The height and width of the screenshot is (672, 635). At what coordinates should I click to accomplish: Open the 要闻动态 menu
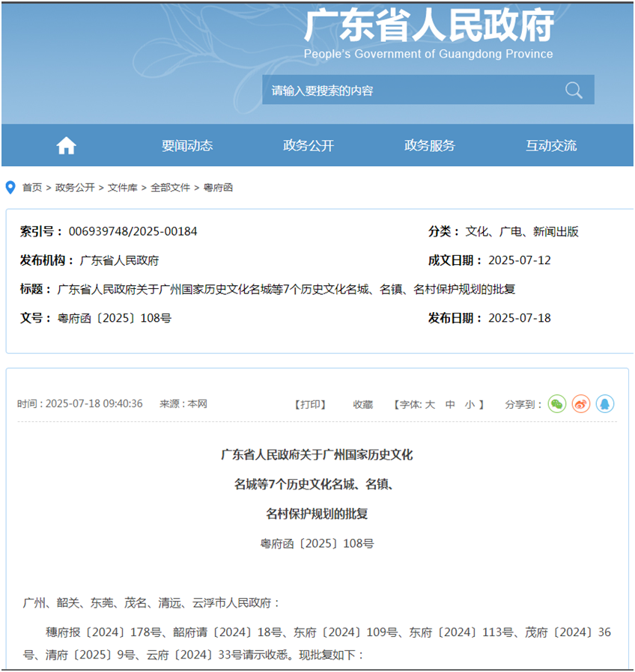click(x=187, y=146)
